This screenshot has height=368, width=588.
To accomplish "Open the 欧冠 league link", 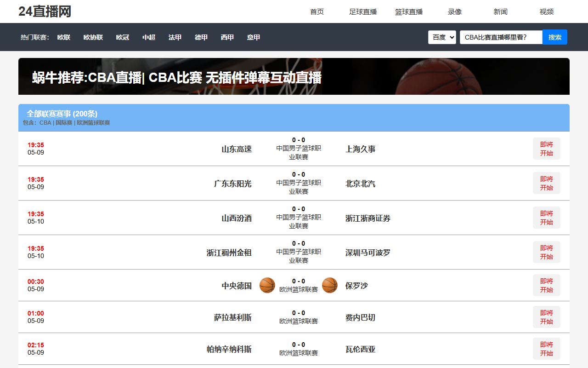I will (x=123, y=37).
